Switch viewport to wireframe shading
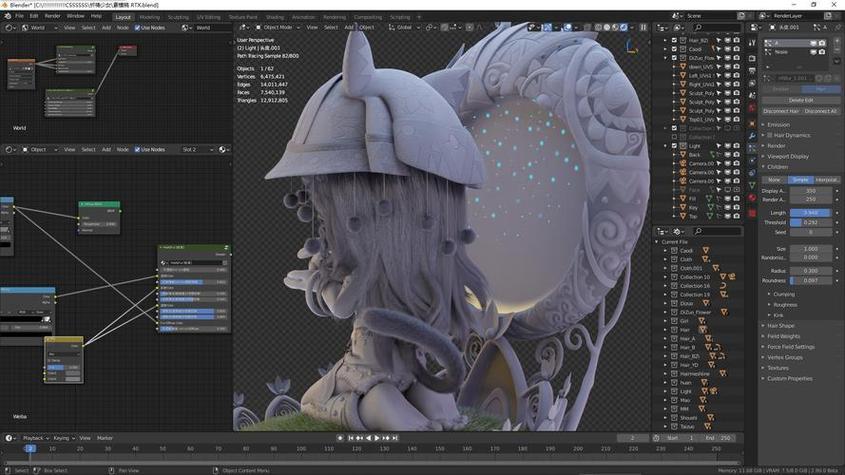This screenshot has width=845, height=475. [598, 27]
